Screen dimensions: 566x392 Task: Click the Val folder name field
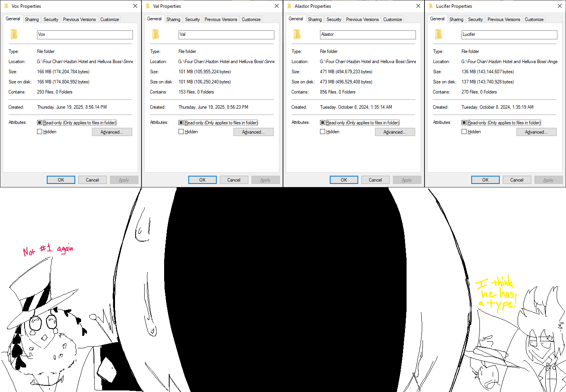[226, 35]
